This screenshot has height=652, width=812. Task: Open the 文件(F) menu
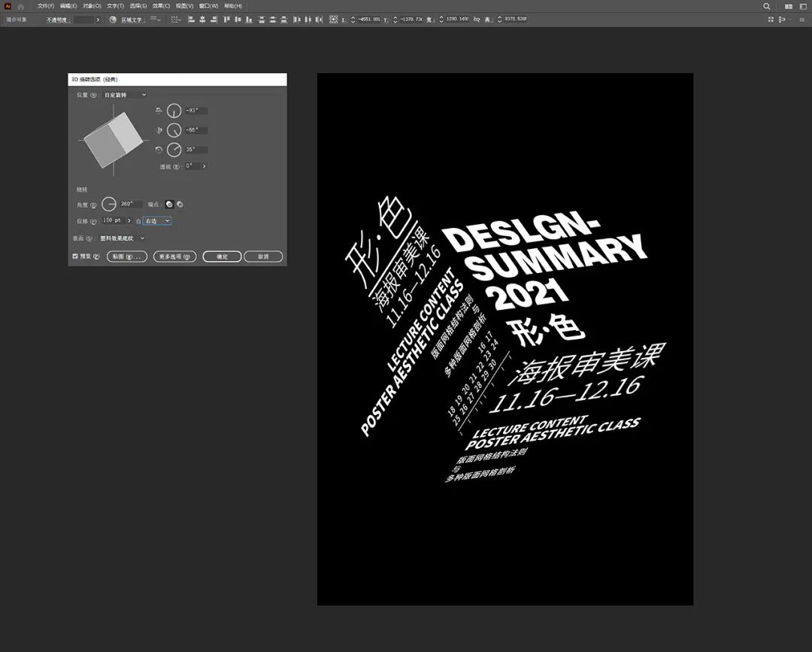[x=46, y=6]
